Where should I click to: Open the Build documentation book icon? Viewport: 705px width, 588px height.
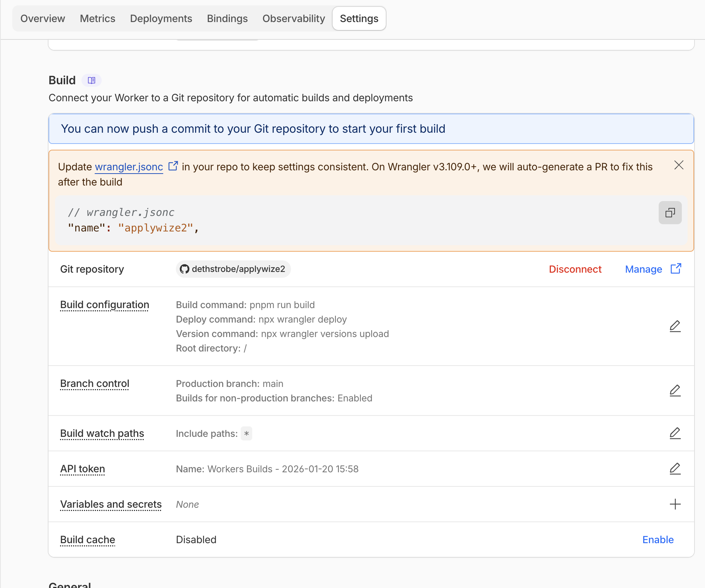tap(91, 80)
